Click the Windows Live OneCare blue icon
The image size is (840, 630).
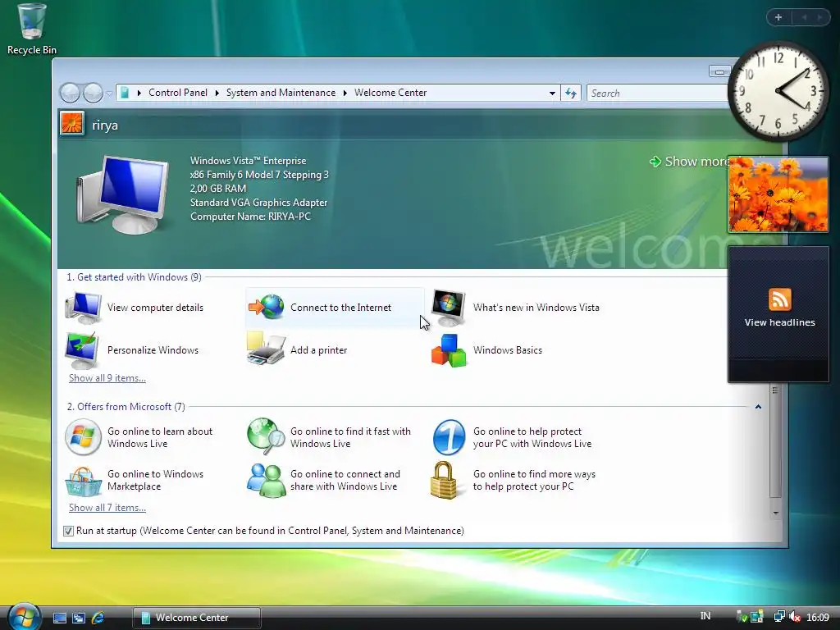click(449, 437)
